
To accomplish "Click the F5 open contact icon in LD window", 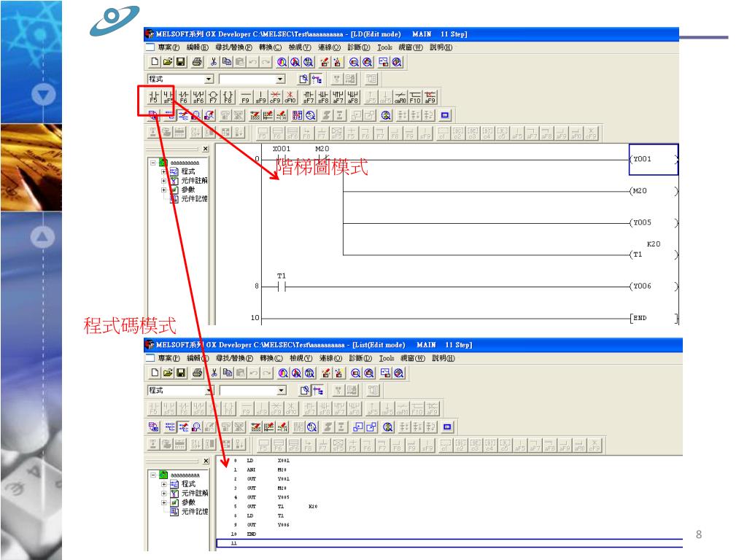I will pos(153,97).
